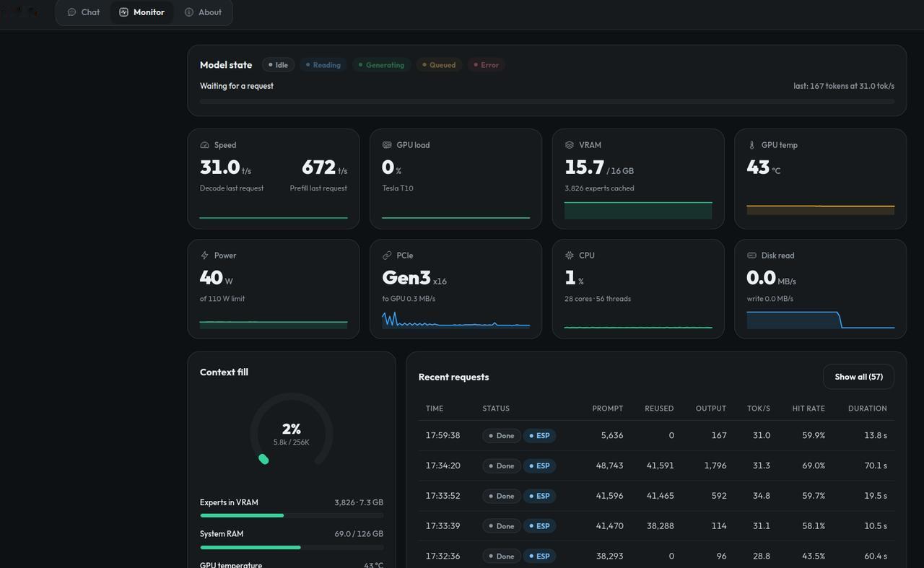
Task: Click the VRAM usage sparkline graph
Action: [x=638, y=210]
